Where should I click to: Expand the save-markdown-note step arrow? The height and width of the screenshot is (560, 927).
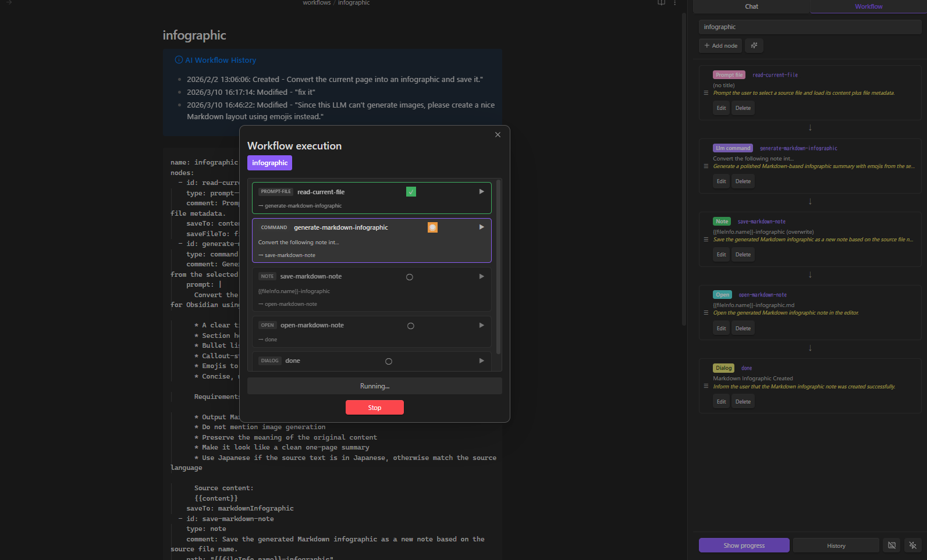tap(481, 276)
